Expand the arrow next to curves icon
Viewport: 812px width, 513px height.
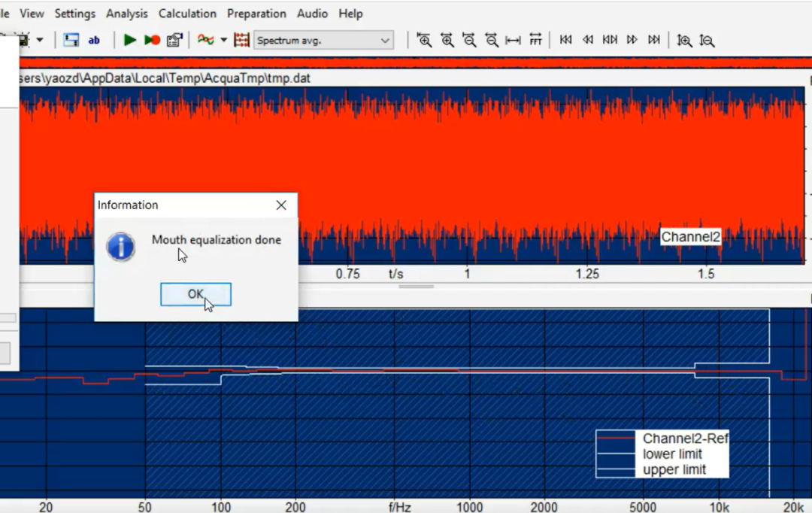(223, 40)
